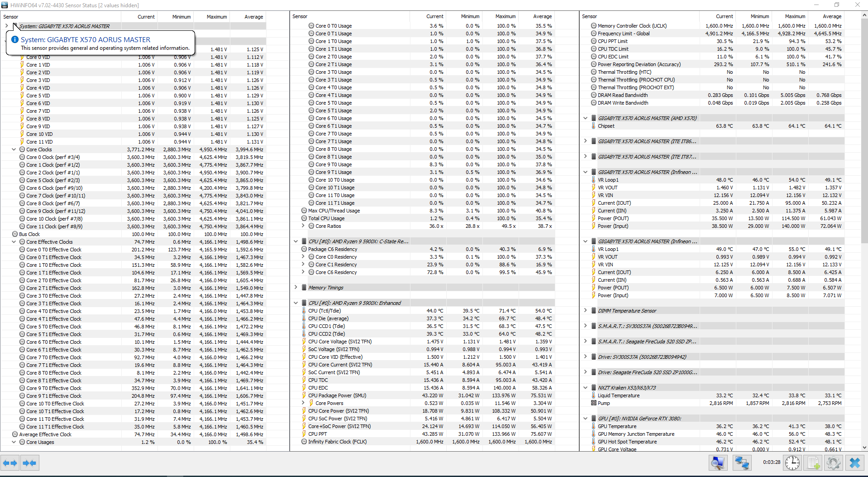The width and height of the screenshot is (868, 477).
Task: Expand the S.M.A.R.T.: Seagate FireCuda section
Action: pos(585,342)
